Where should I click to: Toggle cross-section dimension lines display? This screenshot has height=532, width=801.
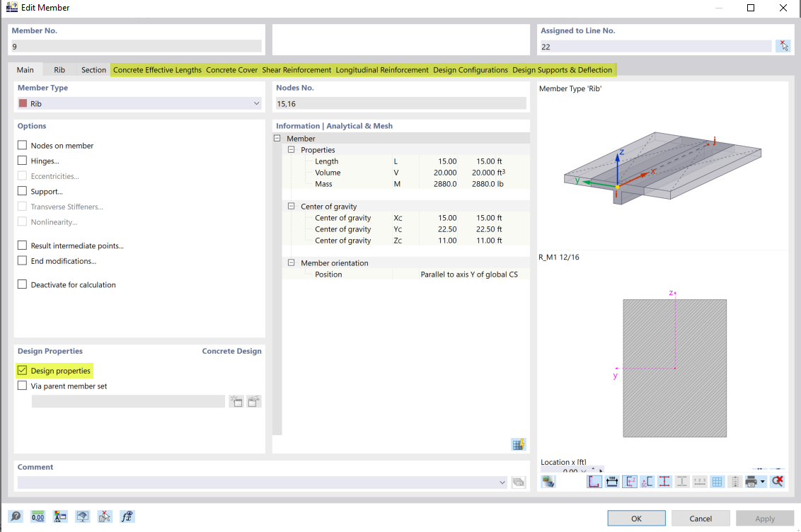pyautogui.click(x=612, y=481)
